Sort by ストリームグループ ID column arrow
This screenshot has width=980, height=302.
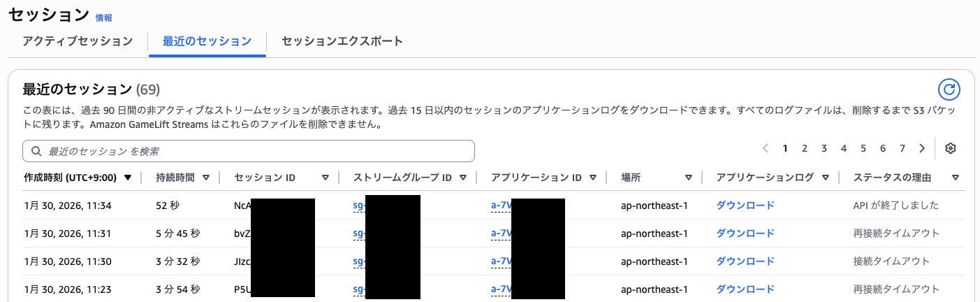pos(463,178)
